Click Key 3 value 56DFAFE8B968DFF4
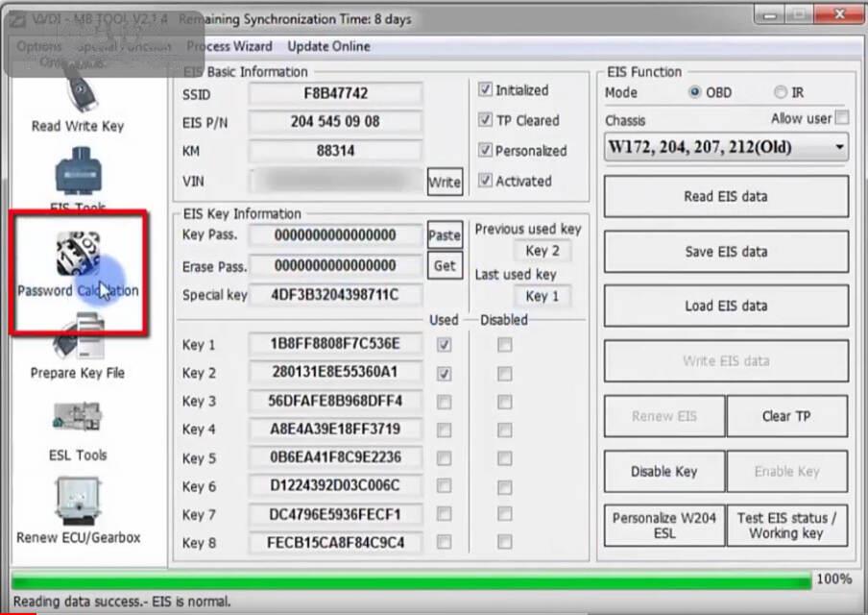This screenshot has height=615, width=868. click(x=335, y=401)
